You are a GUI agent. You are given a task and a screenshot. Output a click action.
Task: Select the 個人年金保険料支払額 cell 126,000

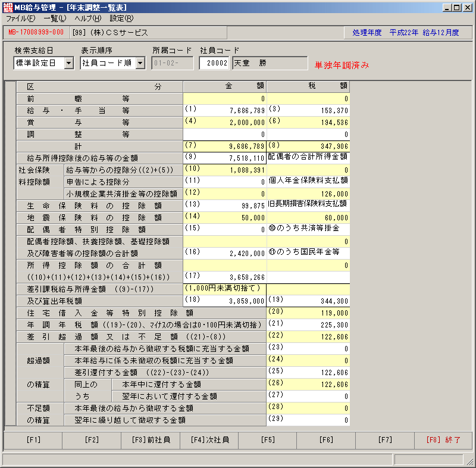tap(308, 194)
